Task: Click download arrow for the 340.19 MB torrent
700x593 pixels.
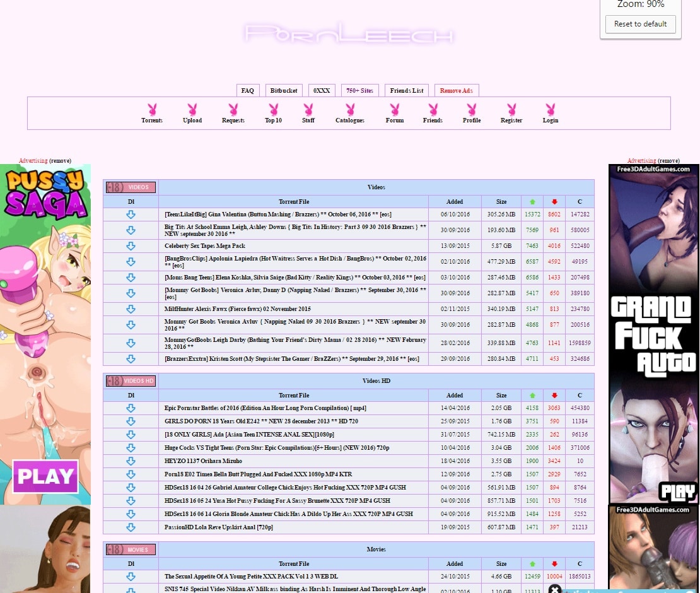Action: [x=131, y=309]
